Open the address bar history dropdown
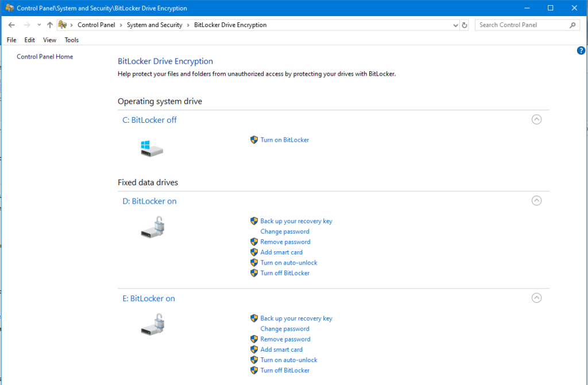The width and height of the screenshot is (588, 385). [455, 25]
